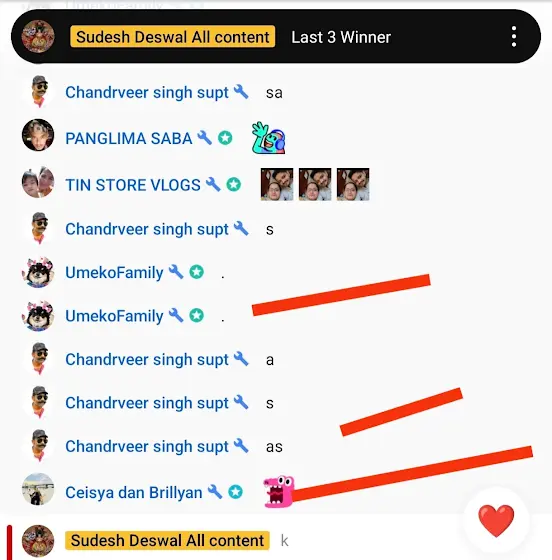Open Ceisya dan Brillyan's profile picture
This screenshot has height=560, width=552.
coord(38,489)
